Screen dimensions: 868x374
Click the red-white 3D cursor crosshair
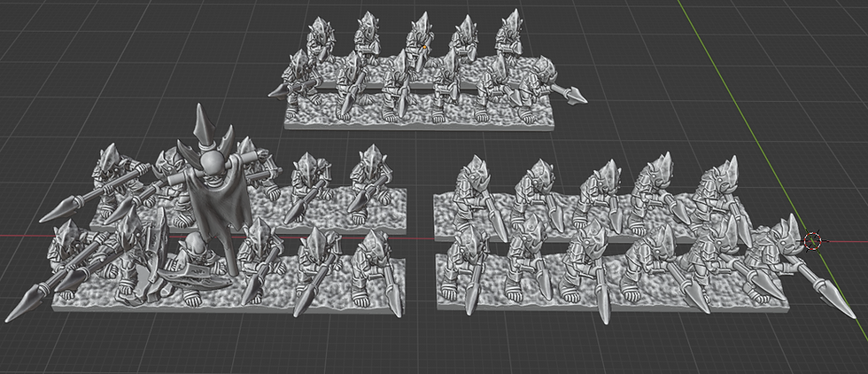[x=812, y=241]
